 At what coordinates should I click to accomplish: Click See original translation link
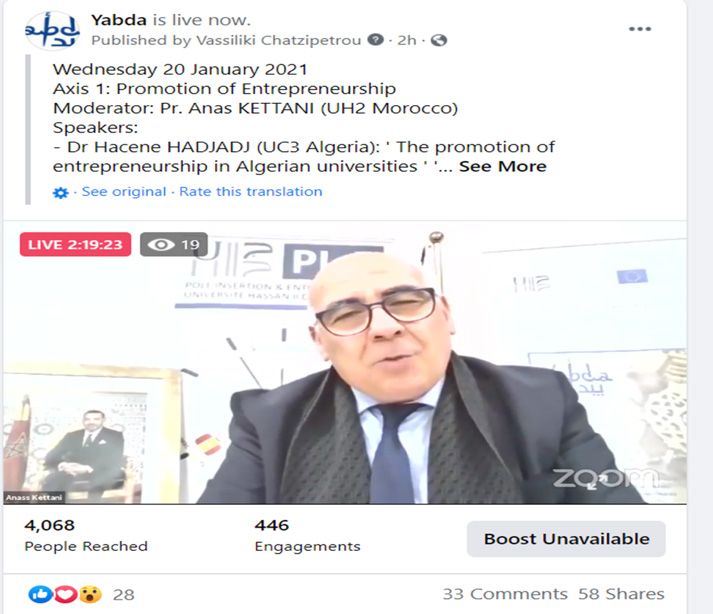pos(124,191)
